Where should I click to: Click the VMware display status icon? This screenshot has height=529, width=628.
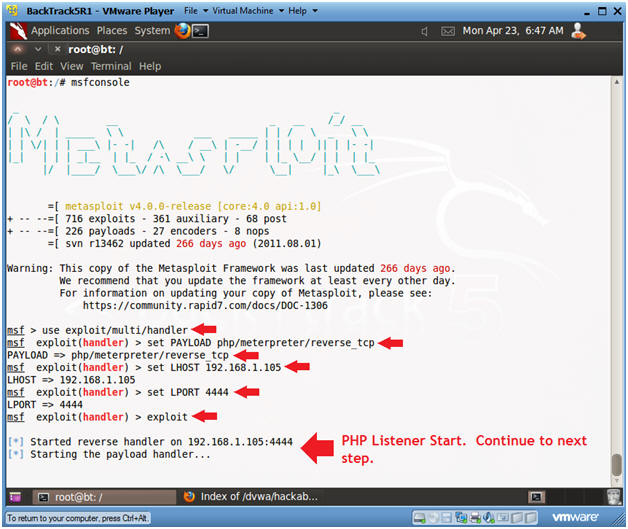503,518
